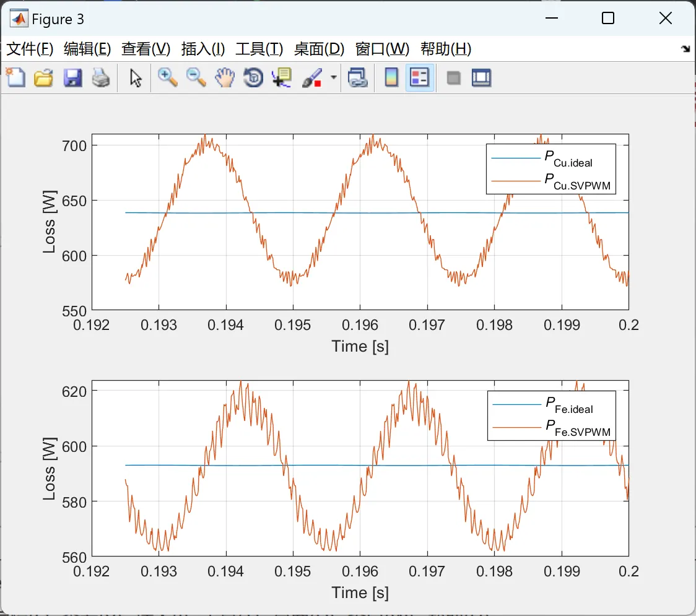Choose the Brush data tool

tap(312, 77)
